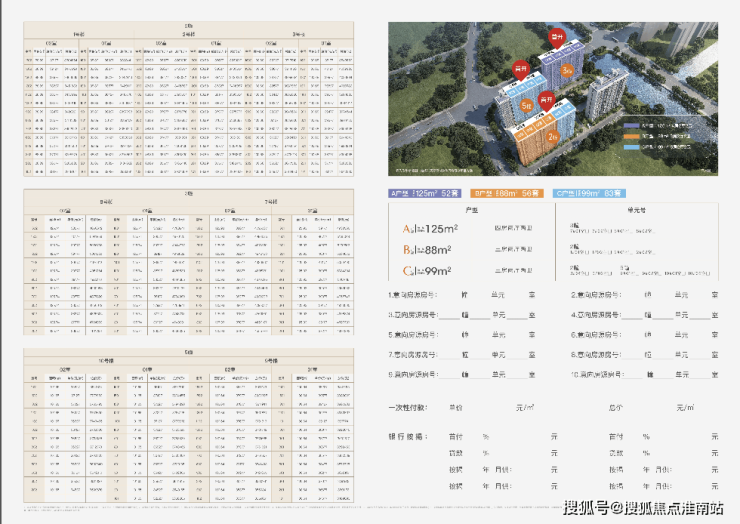Click the 银行按揭 mortgage label
The width and height of the screenshot is (740, 524).
click(408, 437)
